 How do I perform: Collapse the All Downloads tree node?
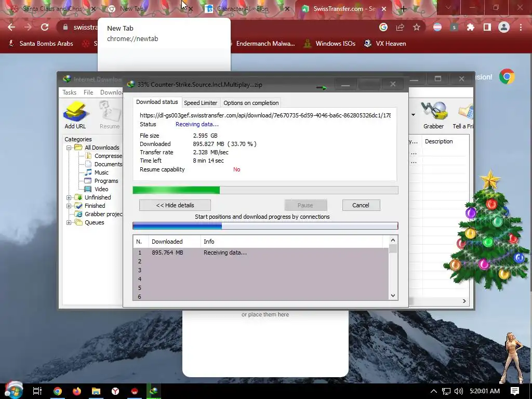point(69,148)
